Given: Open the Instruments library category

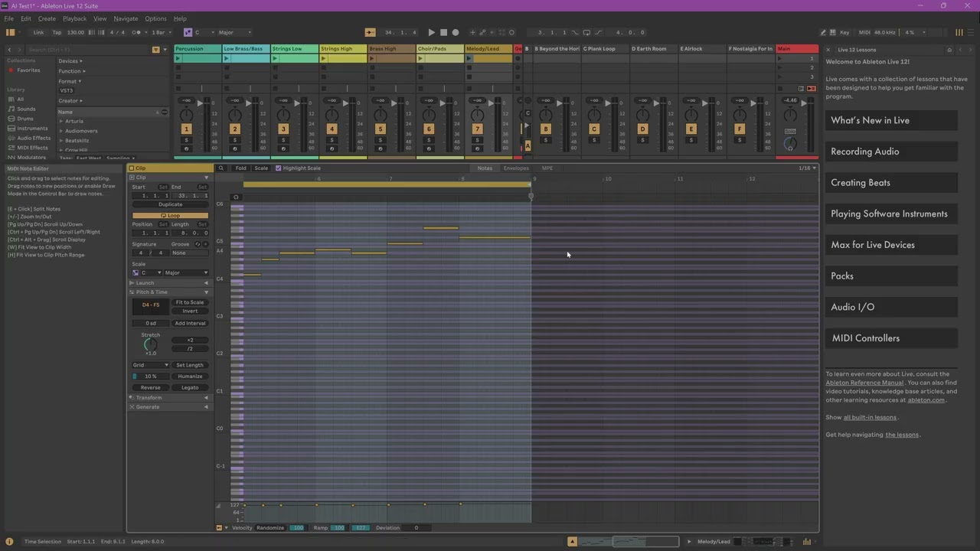Looking at the screenshot, I should pos(32,129).
